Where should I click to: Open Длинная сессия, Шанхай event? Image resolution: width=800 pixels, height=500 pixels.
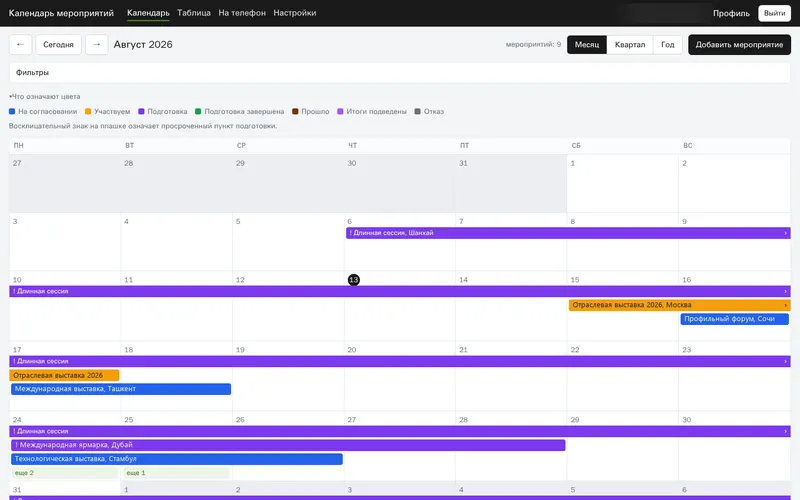568,233
